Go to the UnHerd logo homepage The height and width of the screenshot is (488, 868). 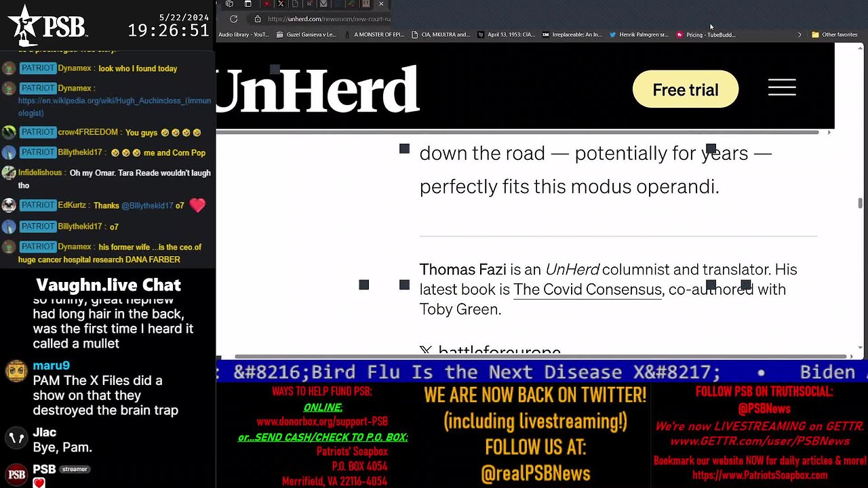point(318,89)
